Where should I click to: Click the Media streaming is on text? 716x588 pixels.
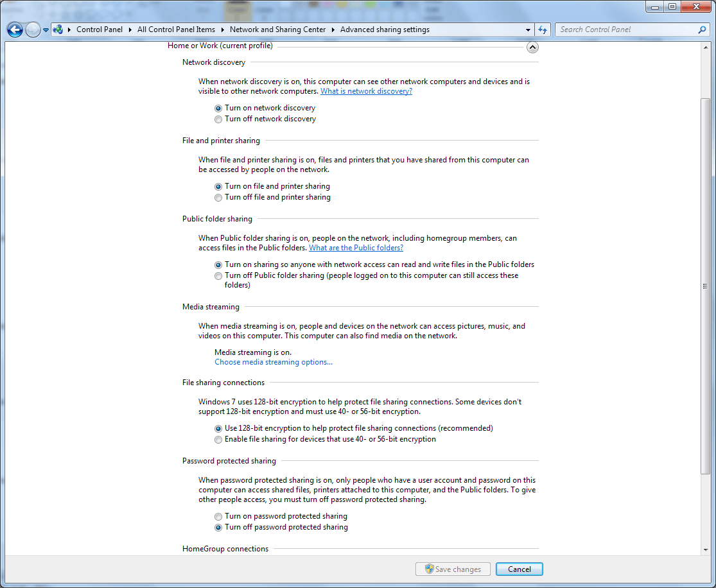coord(253,352)
